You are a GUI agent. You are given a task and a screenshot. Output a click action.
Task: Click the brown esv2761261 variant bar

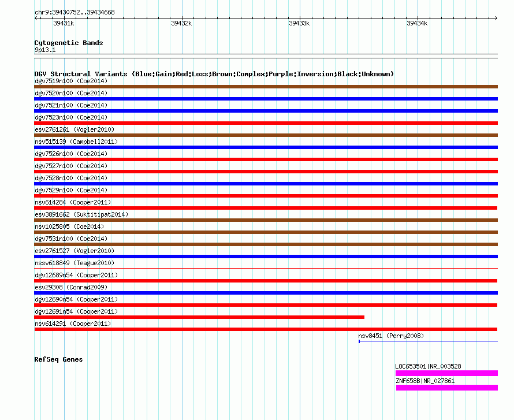pos(266,135)
